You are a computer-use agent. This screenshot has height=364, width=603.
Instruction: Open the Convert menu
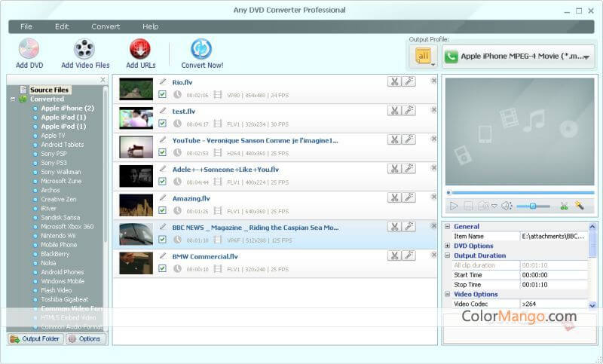coord(106,26)
